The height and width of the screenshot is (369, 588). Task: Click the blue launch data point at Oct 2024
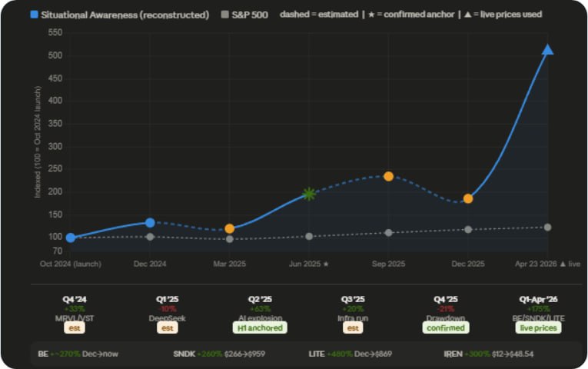71,238
